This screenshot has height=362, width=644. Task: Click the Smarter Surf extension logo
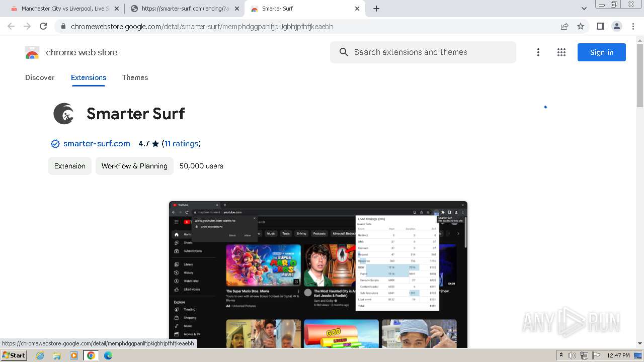64,114
